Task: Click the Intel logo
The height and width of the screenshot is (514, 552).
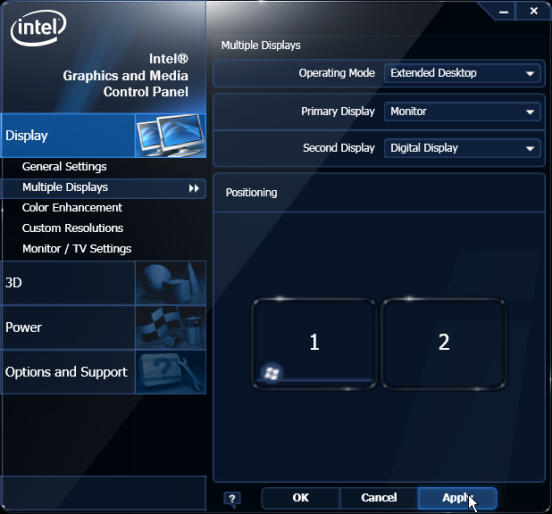Action: [x=38, y=28]
